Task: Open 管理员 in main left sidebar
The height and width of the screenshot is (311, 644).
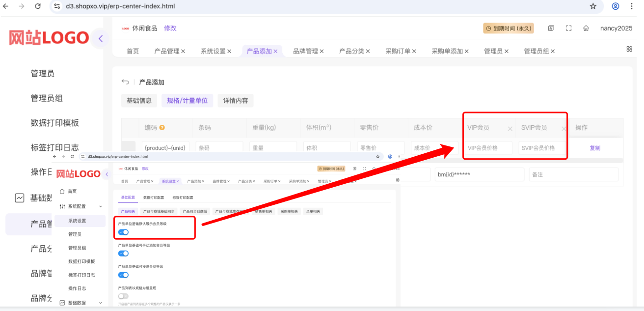Action: [x=42, y=74]
